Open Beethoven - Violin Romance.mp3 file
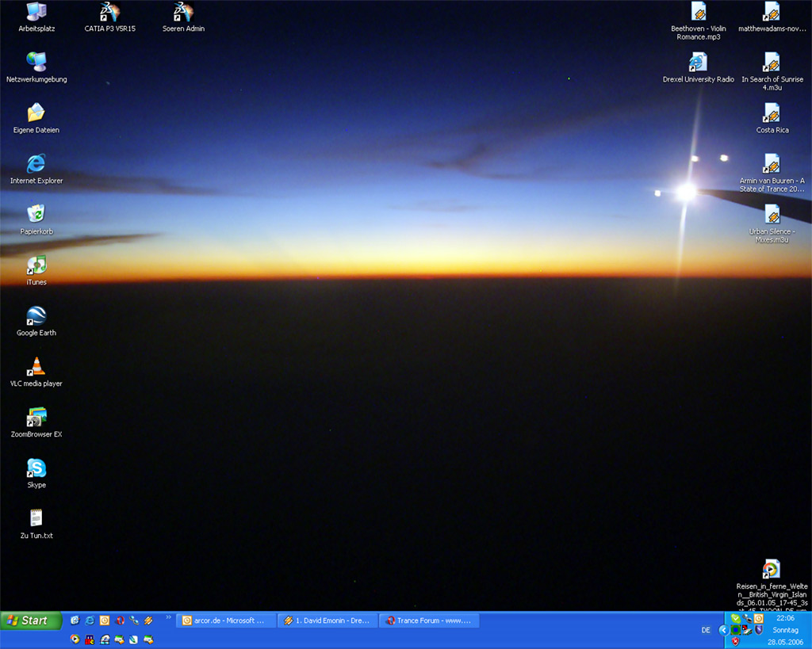 [x=698, y=13]
